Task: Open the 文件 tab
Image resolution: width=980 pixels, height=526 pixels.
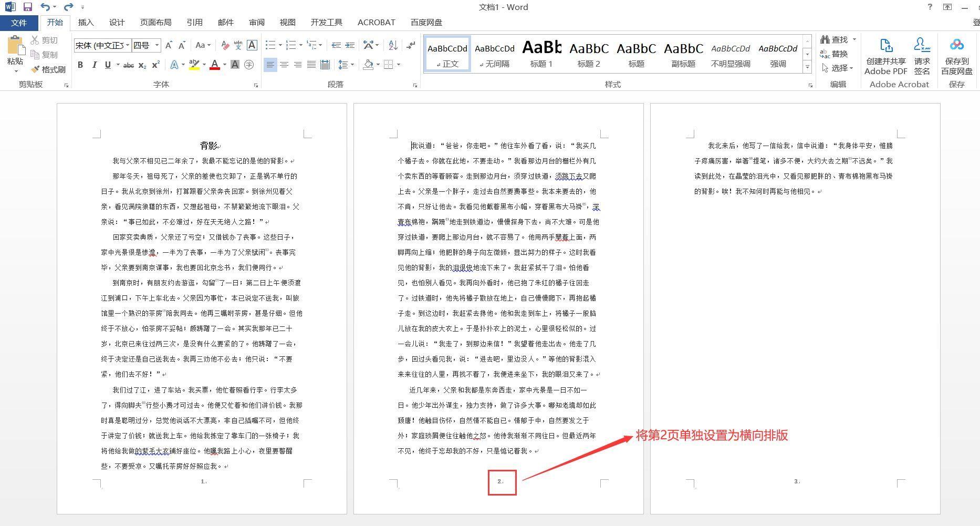Action: point(19,23)
